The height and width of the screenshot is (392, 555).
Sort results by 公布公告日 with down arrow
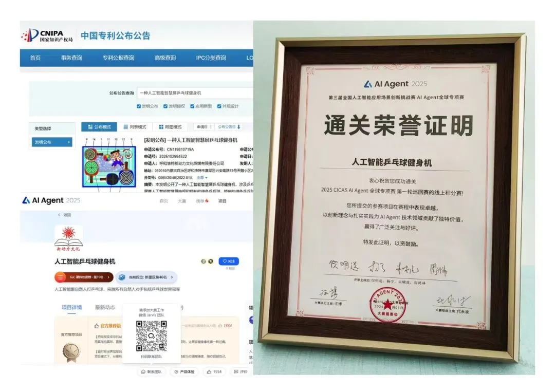click(x=229, y=127)
